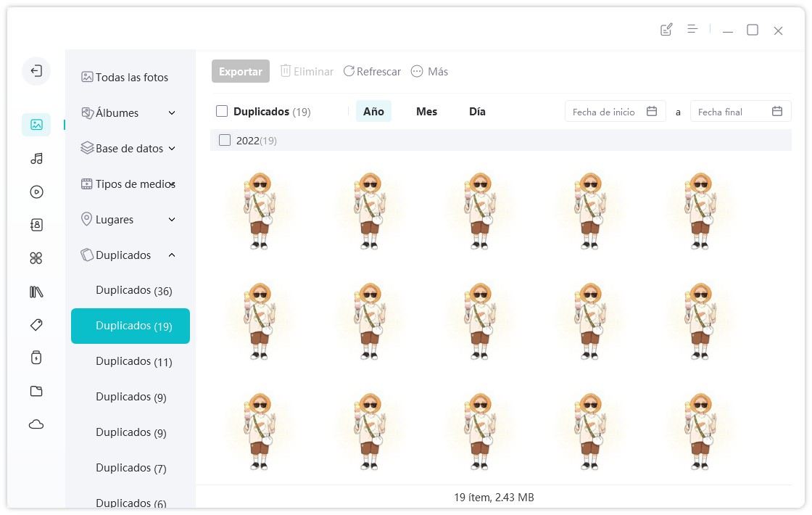The image size is (812, 515).
Task: Click the Tipos de medios film icon
Action: coord(87,184)
